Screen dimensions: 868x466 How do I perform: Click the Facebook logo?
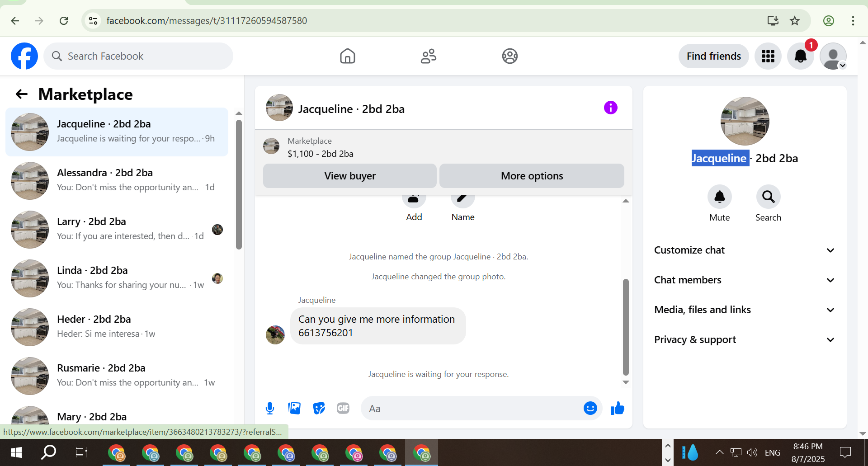[x=24, y=56]
